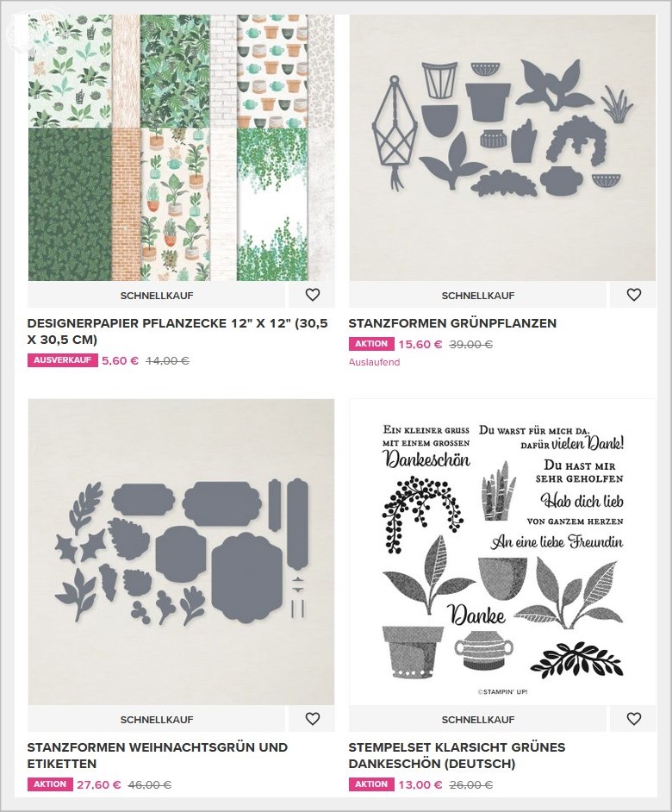
Task: Open Designerpapier Pflanzecke product title link
Action: [x=177, y=331]
